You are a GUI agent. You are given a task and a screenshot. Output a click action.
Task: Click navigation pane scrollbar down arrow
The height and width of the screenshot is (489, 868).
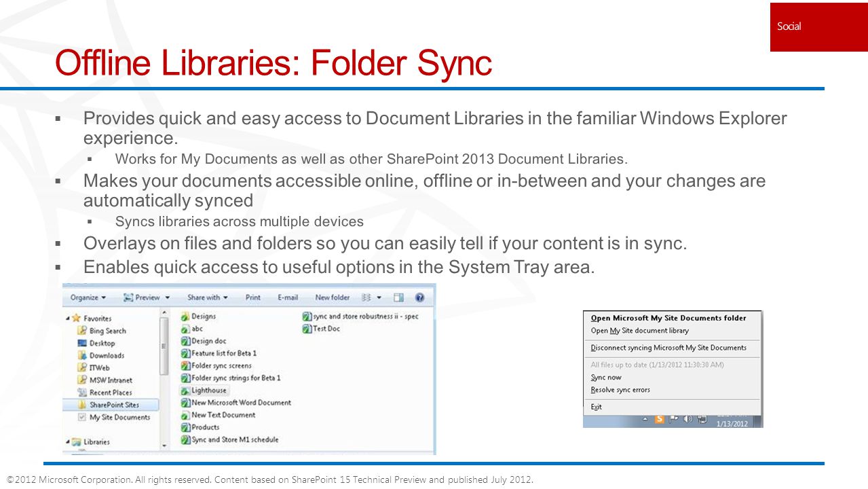(164, 446)
